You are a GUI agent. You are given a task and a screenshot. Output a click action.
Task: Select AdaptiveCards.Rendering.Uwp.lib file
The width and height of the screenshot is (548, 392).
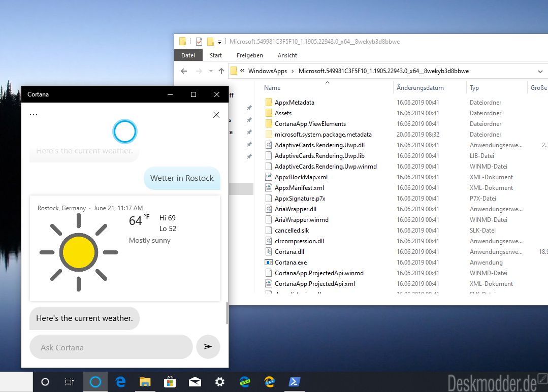(320, 156)
